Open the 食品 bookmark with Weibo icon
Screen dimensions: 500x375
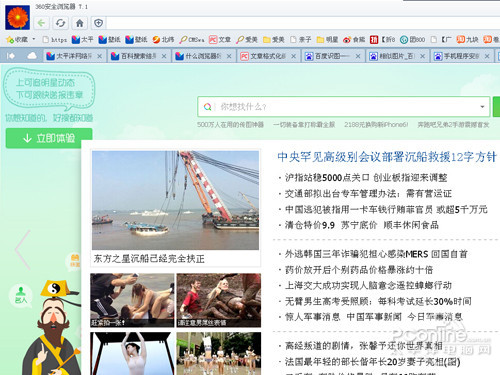pos(354,40)
